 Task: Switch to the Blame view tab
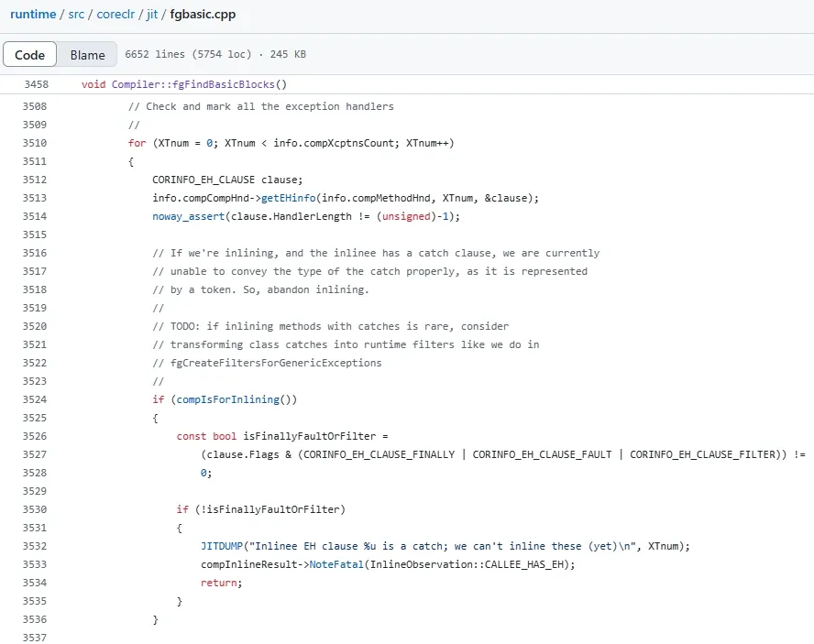[87, 54]
